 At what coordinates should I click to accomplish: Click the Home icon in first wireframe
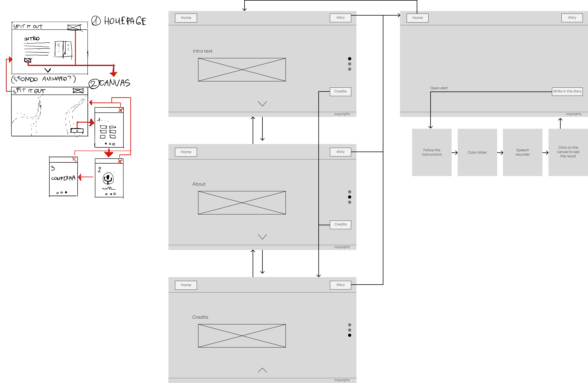point(186,18)
